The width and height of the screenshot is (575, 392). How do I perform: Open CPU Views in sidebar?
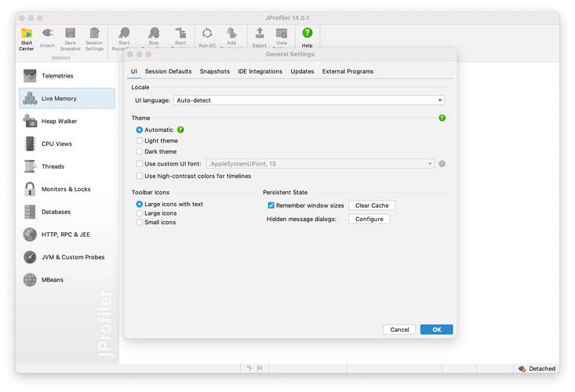click(x=67, y=144)
